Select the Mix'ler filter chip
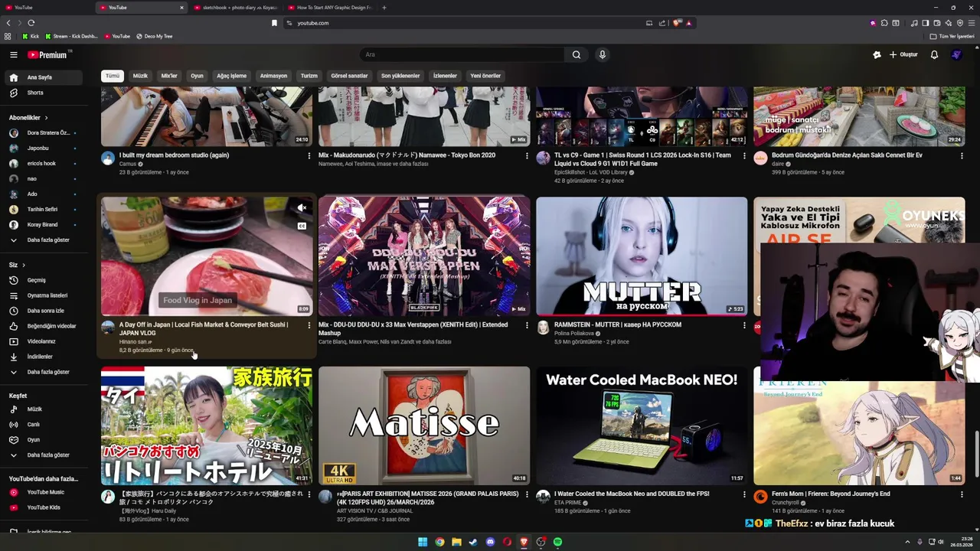 click(x=169, y=76)
